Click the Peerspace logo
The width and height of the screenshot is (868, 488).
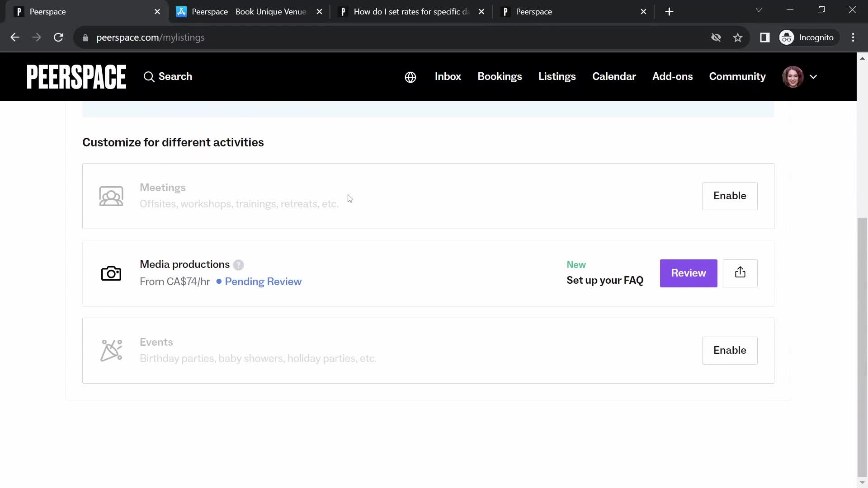click(76, 77)
